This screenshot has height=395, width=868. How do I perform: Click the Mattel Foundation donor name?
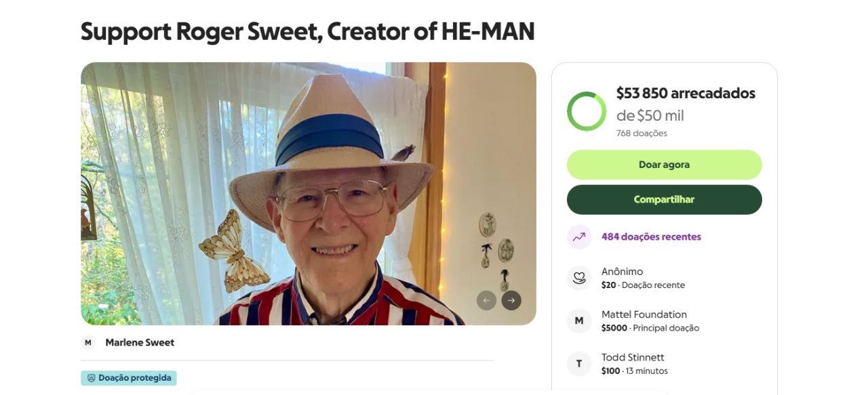pos(644,314)
